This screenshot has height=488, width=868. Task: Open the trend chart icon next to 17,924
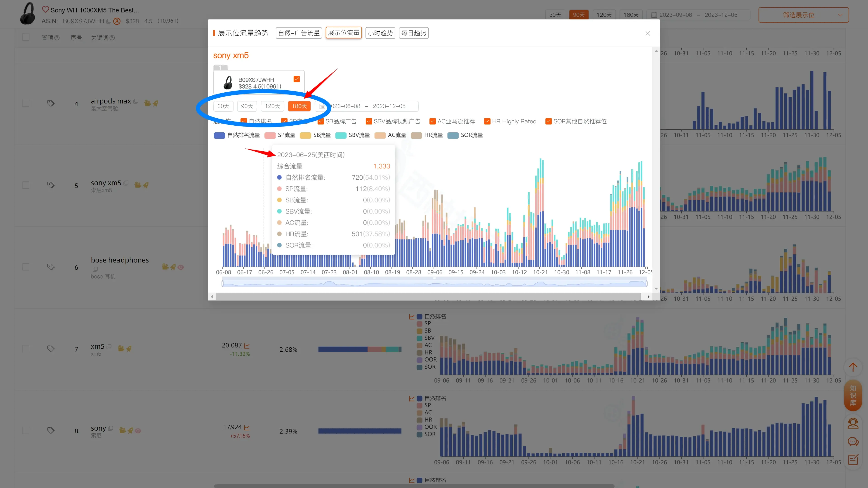(x=247, y=427)
